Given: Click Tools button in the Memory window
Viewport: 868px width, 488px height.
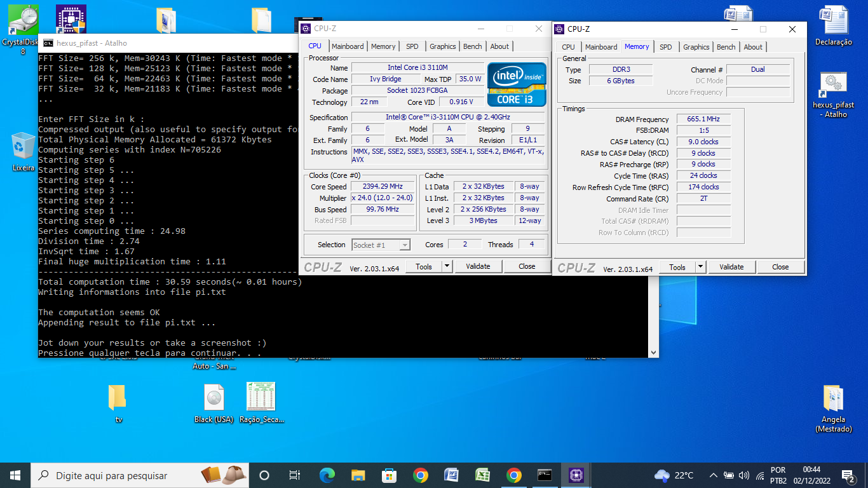Looking at the screenshot, I should (677, 267).
